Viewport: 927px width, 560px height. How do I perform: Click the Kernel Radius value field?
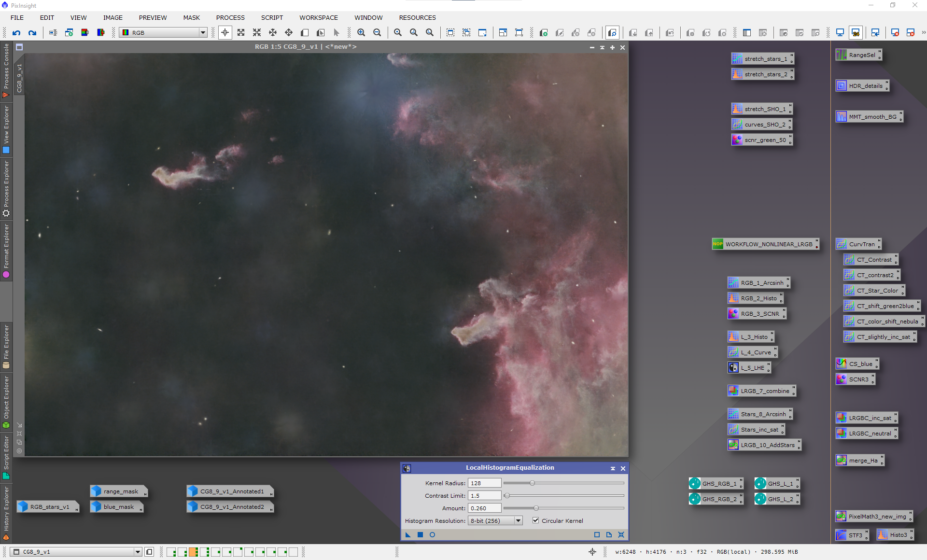(x=485, y=483)
